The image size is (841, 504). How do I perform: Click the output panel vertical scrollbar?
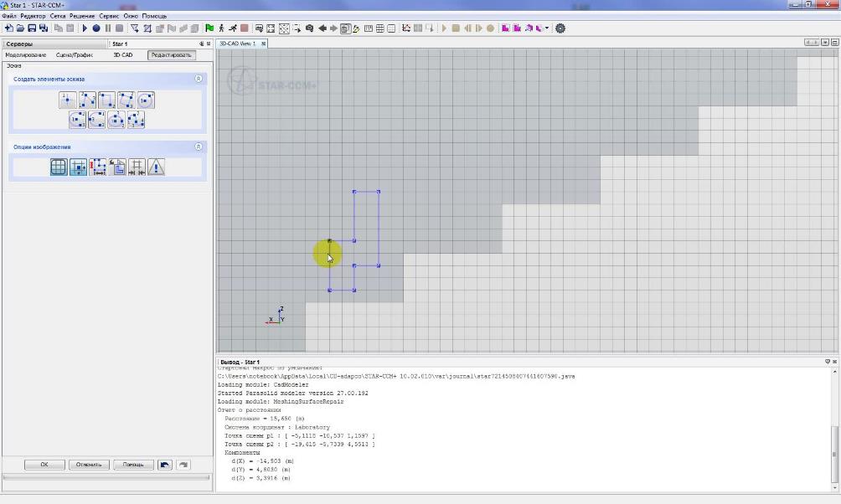coord(834,452)
